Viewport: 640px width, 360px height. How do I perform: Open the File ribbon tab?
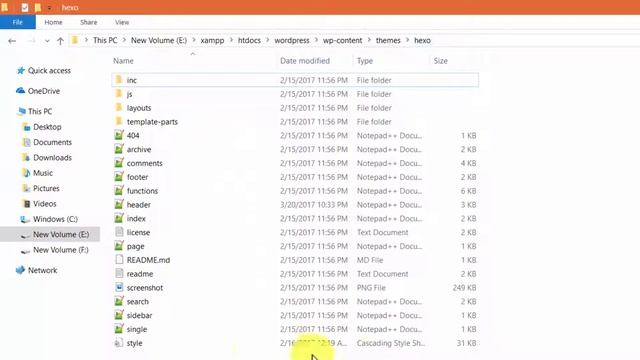click(x=18, y=22)
